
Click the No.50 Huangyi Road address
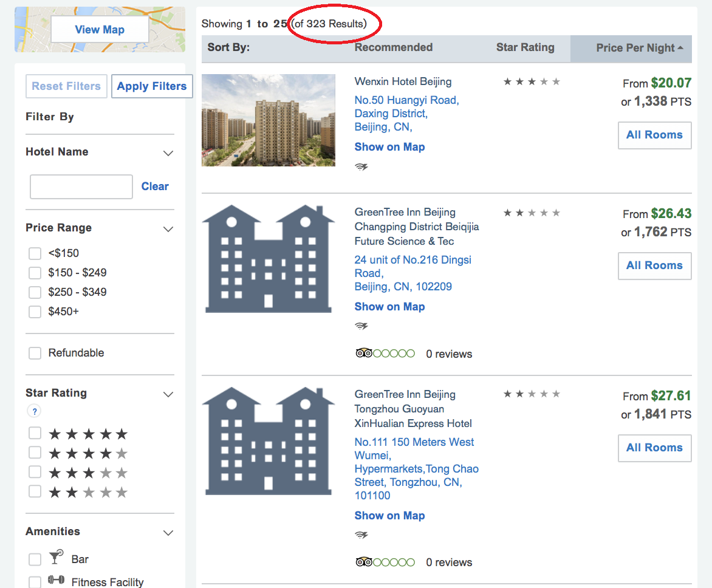[406, 114]
